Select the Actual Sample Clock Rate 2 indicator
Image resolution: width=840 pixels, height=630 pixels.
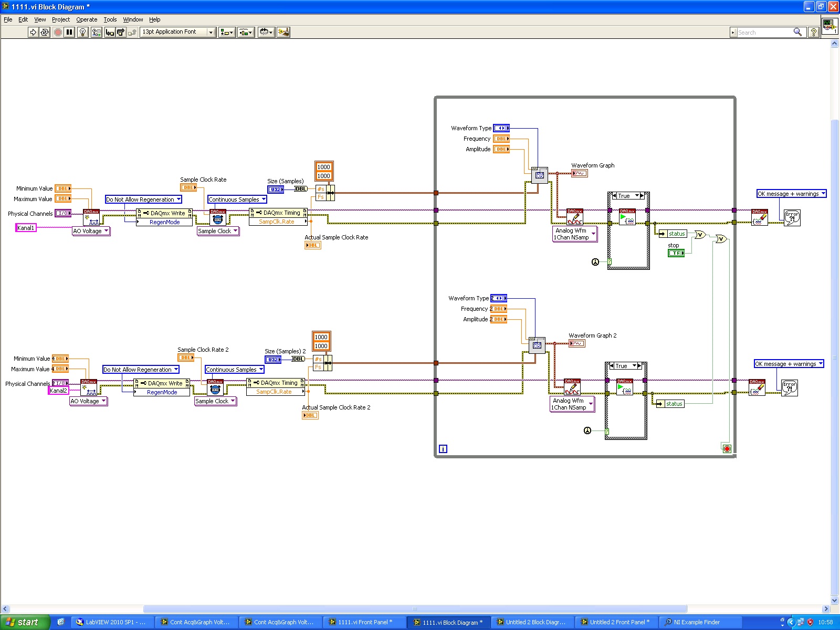[310, 415]
